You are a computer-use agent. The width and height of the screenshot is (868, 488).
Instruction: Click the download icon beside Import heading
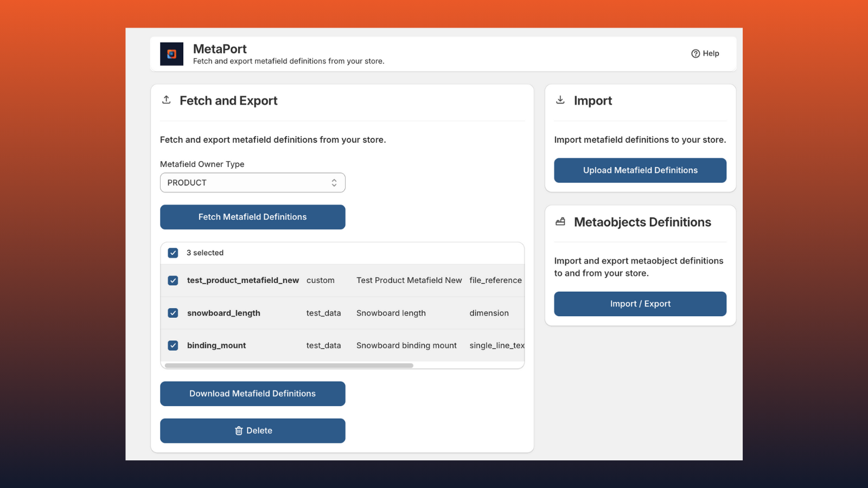(x=560, y=100)
